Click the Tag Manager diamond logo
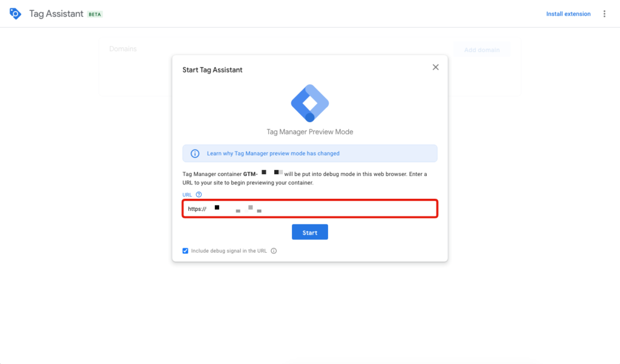This screenshot has width=620, height=364. (x=310, y=103)
